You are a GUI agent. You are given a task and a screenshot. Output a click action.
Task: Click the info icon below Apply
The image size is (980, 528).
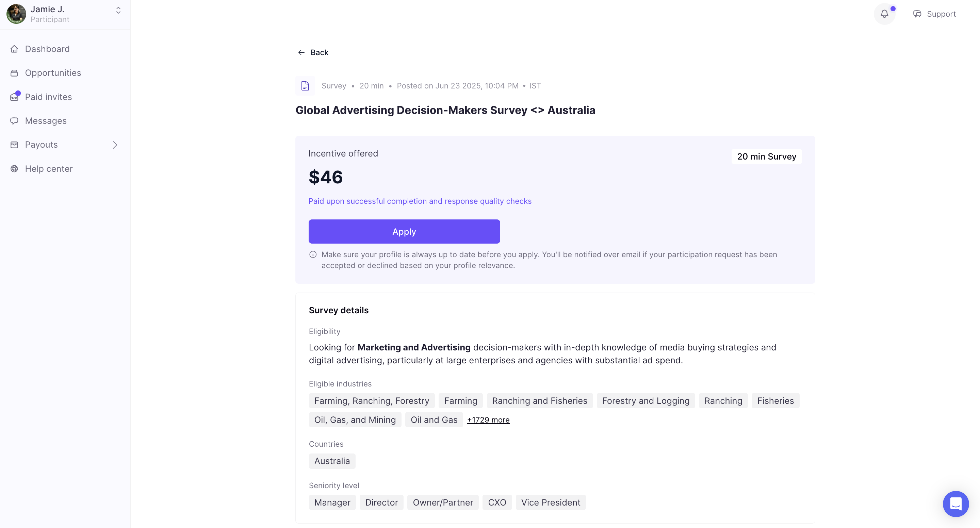[x=313, y=254]
